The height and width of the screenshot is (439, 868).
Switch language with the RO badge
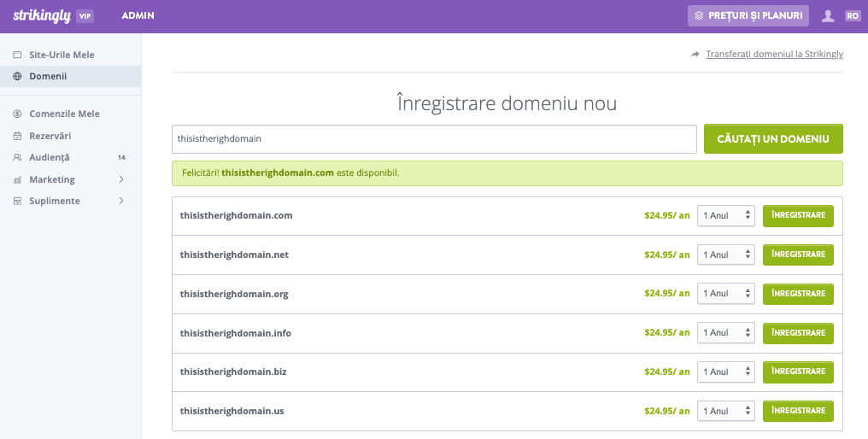(852, 15)
